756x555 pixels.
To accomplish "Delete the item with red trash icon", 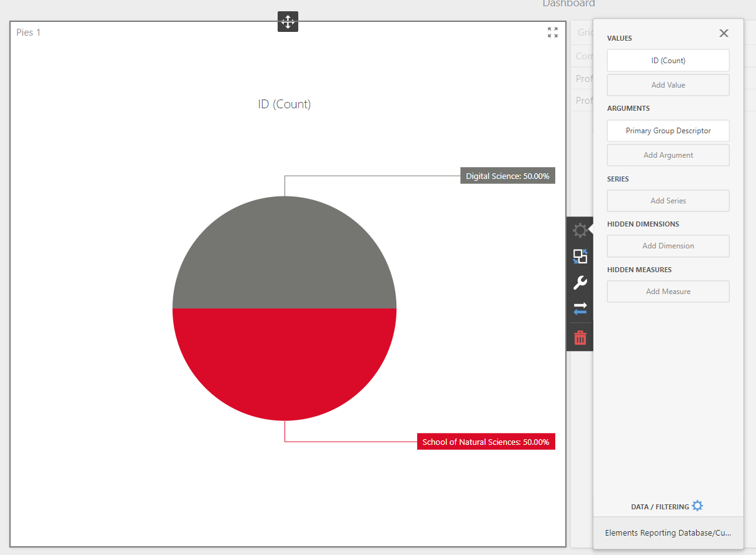I will tap(580, 338).
